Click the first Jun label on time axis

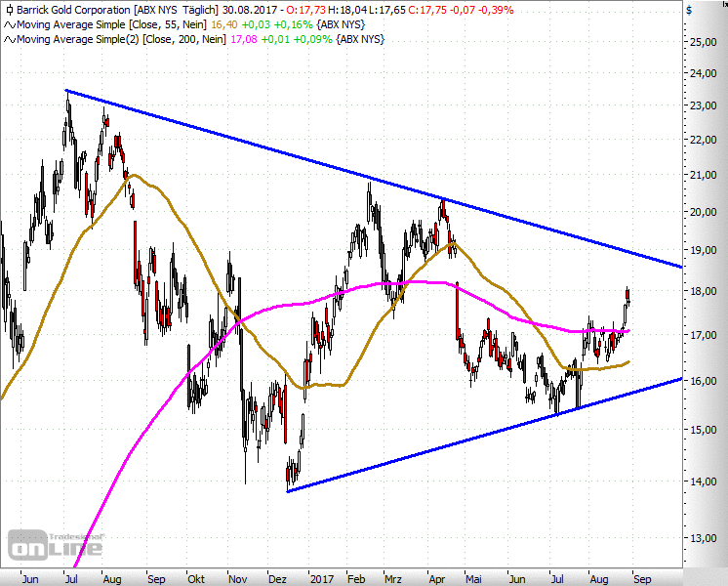click(30, 579)
